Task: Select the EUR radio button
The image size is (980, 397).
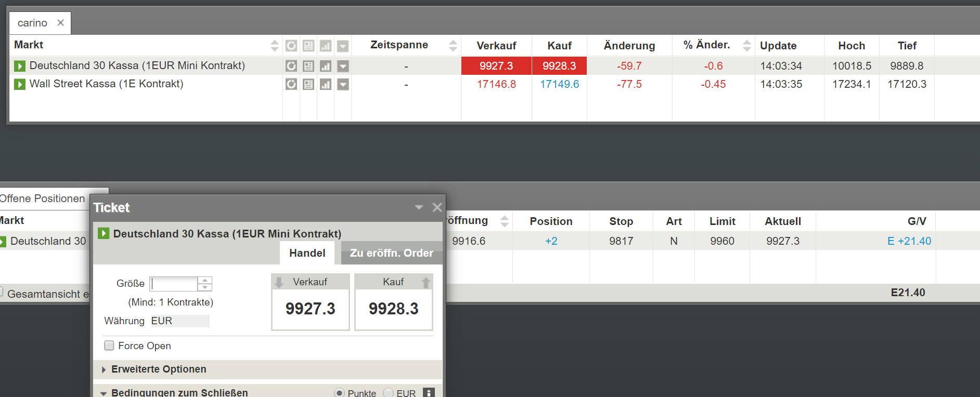Action: tap(389, 393)
